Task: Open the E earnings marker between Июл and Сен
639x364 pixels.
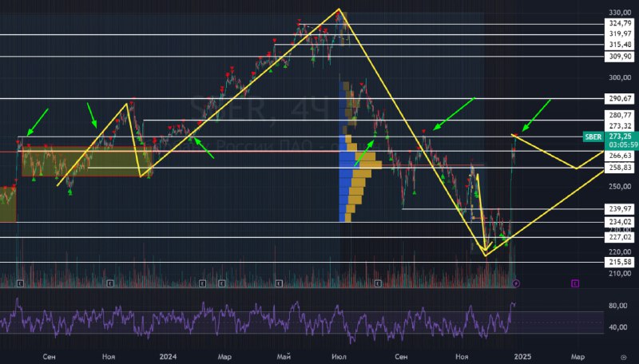Action: tap(378, 283)
